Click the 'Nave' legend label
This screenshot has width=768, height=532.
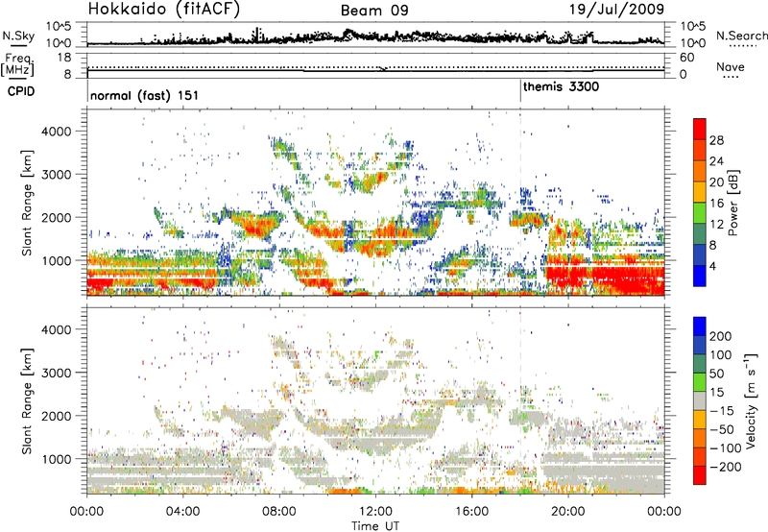[x=731, y=66]
